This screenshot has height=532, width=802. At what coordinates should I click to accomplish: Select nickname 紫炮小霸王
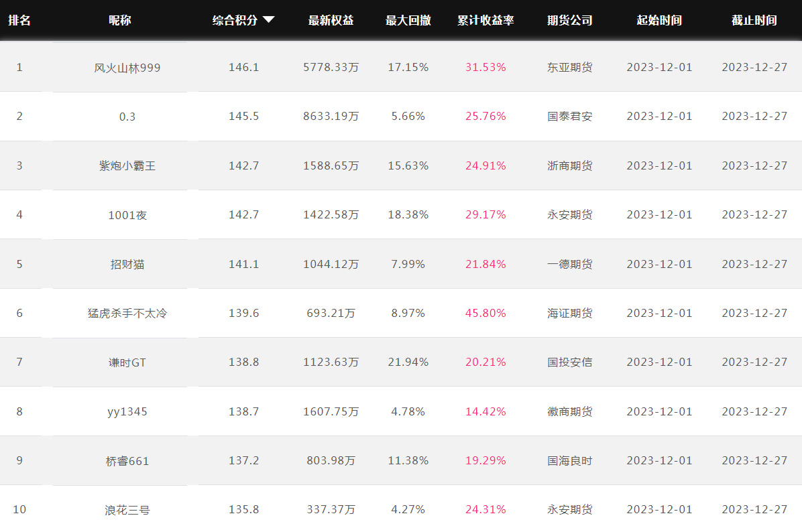[127, 165]
